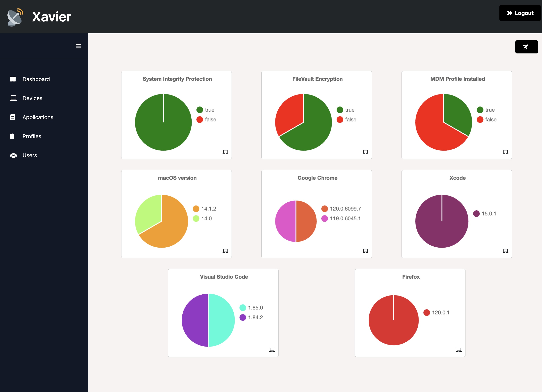The height and width of the screenshot is (392, 542).
Task: Click the laptop icon on Firefox card
Action: [459, 350]
